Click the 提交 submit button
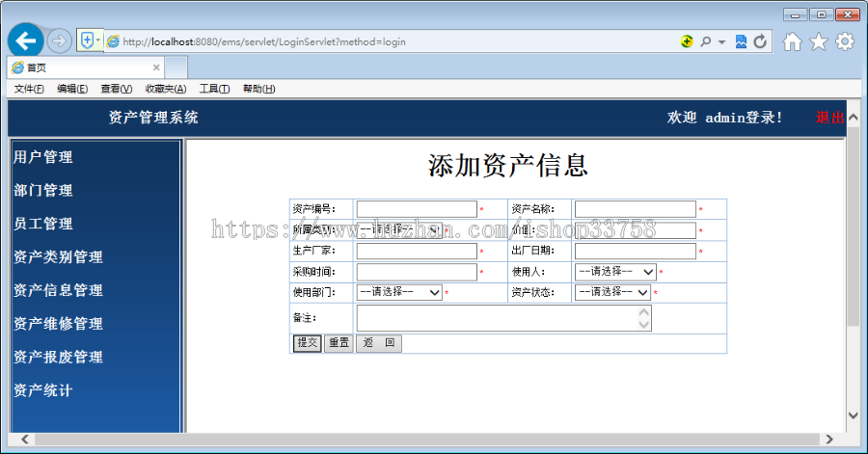The image size is (868, 454). coord(308,343)
